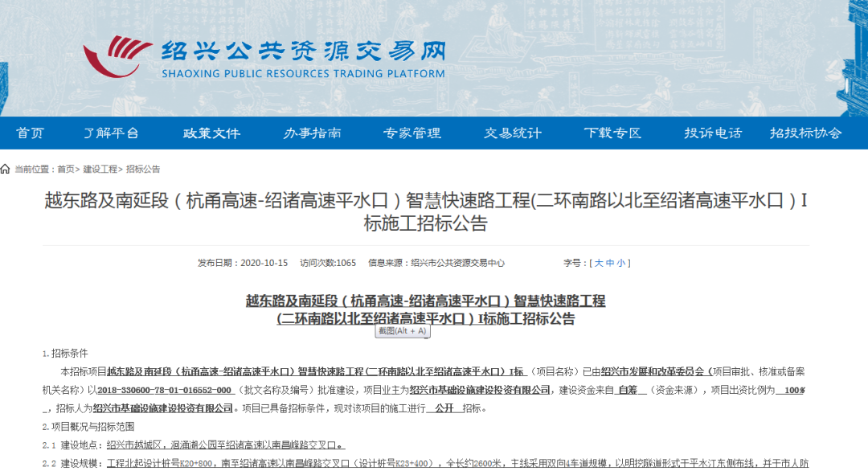This screenshot has width=868, height=475.
Task: Open the 了解平台 menu item
Action: point(111,133)
